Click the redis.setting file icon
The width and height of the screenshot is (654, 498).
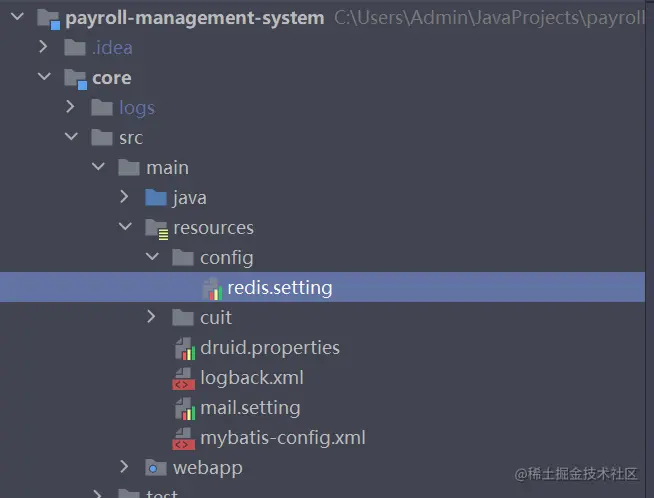(212, 289)
